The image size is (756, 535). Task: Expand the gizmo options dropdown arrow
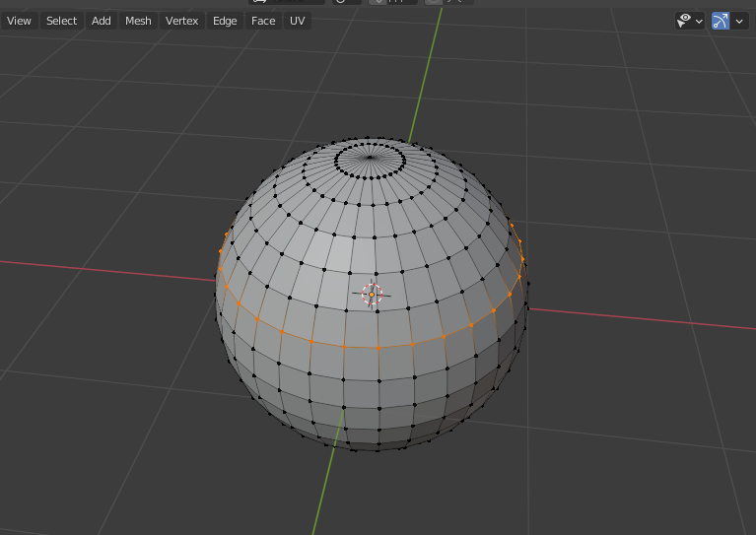coord(739,22)
